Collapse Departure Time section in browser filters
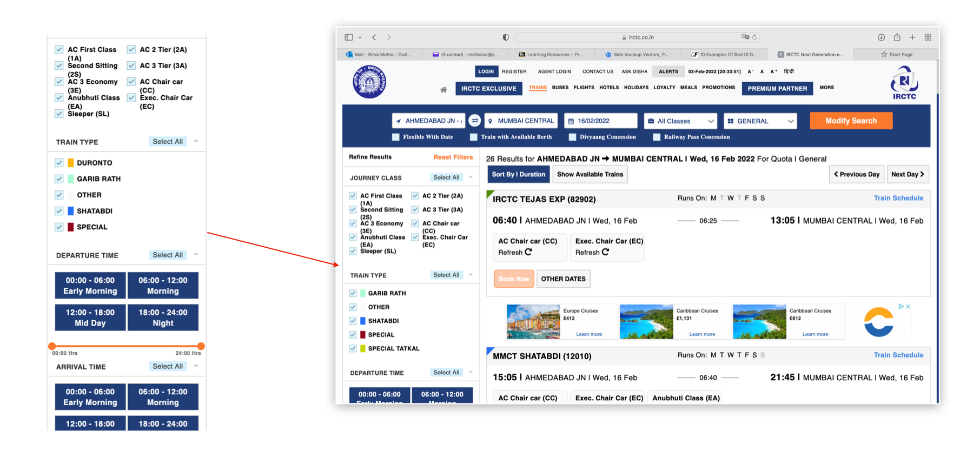The height and width of the screenshot is (463, 980). 471,372
